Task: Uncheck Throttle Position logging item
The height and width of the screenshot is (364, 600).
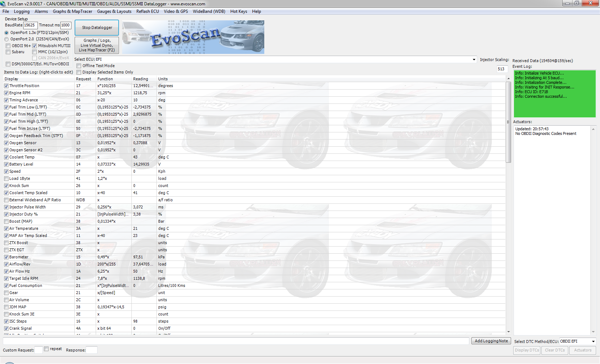Action: [6, 86]
